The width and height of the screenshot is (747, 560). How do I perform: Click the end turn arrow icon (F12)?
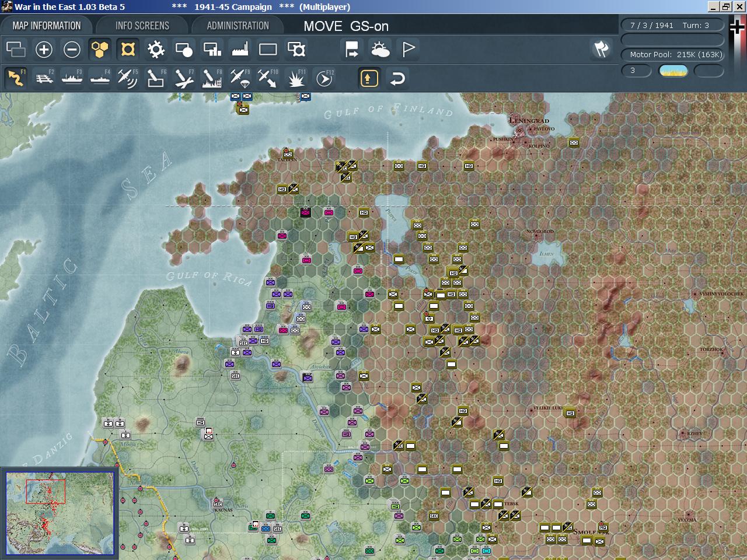point(324,78)
